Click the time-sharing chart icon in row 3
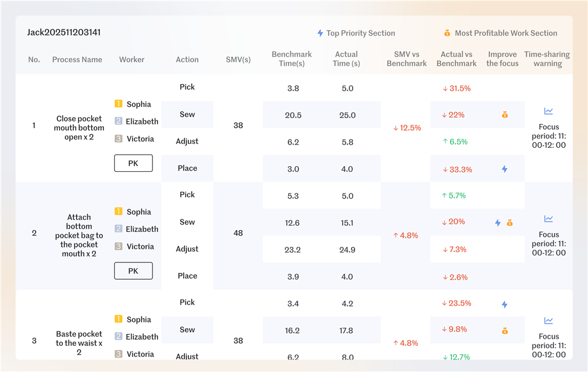Image resolution: width=588 pixels, height=372 pixels. 549,321
